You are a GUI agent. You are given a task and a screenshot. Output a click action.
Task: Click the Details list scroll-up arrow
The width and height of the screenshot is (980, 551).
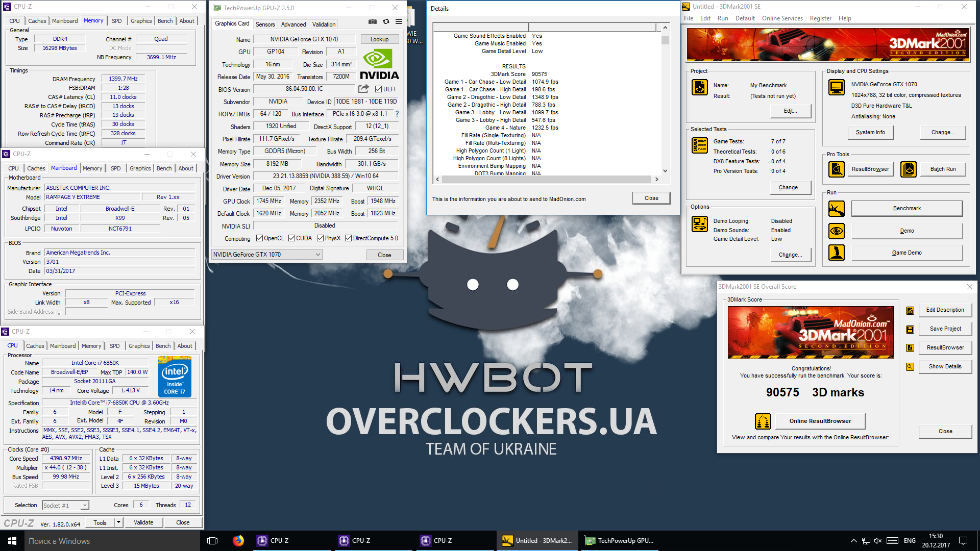point(665,28)
